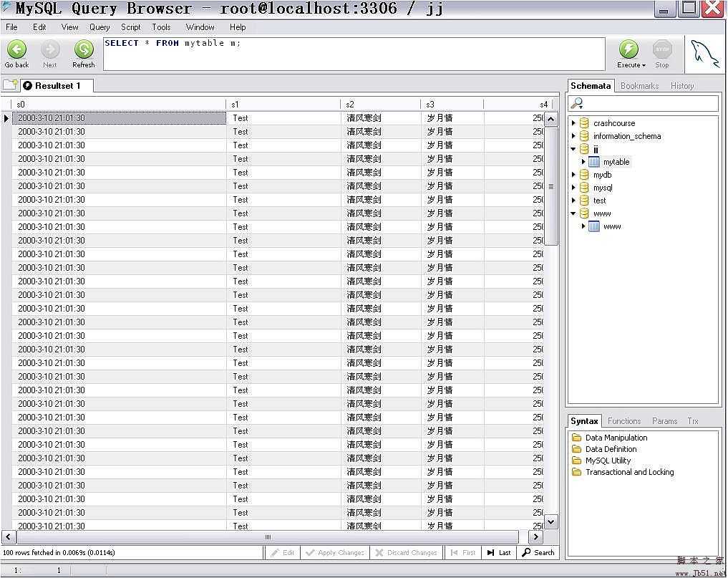Image resolution: width=728 pixels, height=578 pixels.
Task: Open the Tools menu
Action: click(x=161, y=27)
